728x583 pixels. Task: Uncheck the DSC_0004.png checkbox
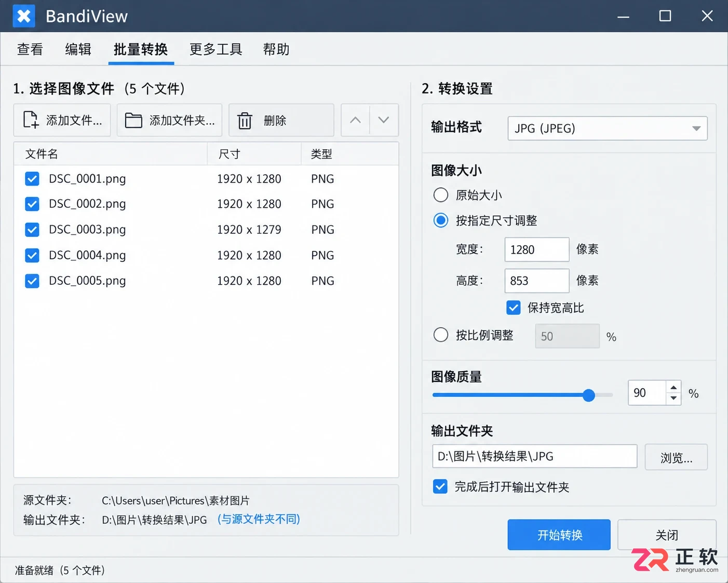pos(32,255)
